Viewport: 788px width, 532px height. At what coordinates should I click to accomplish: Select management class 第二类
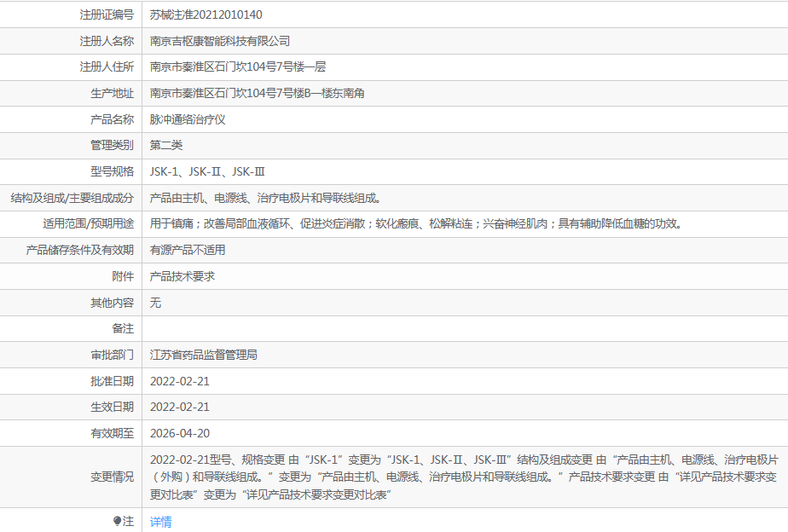point(166,145)
